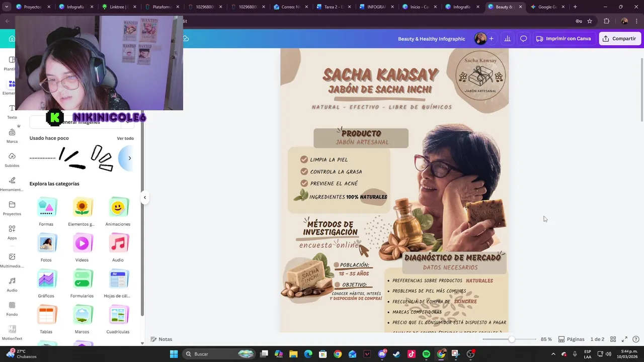Click the 85 % zoom percentage
This screenshot has height=362, width=644.
546,339
